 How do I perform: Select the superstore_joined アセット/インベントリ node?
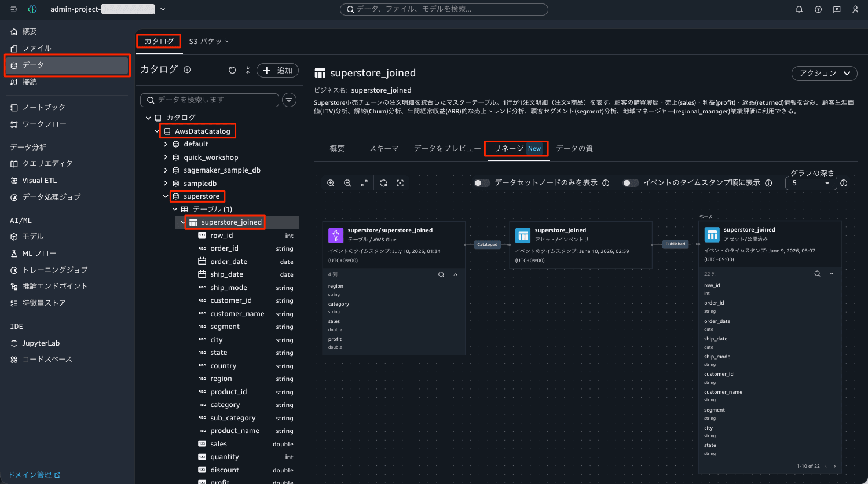pos(581,244)
